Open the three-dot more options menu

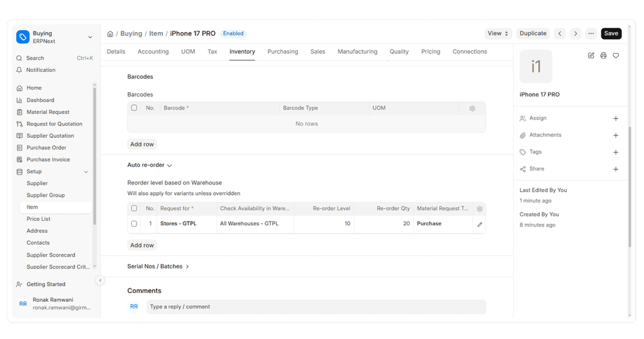point(591,34)
